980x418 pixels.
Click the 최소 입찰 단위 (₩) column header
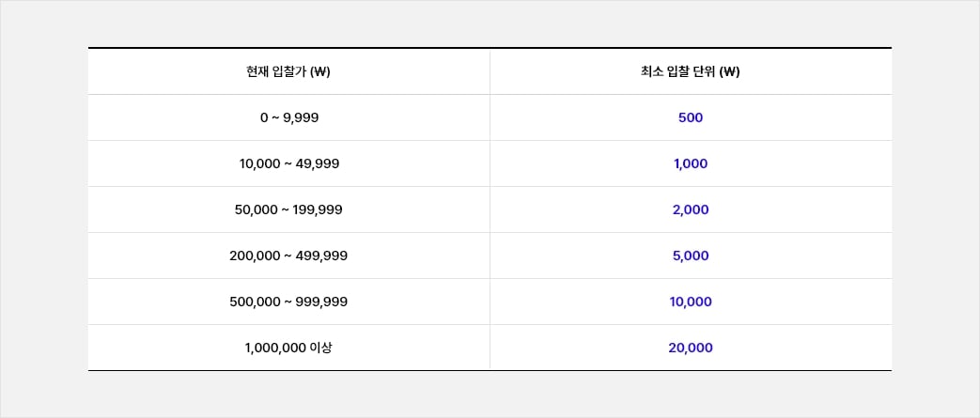point(690,72)
